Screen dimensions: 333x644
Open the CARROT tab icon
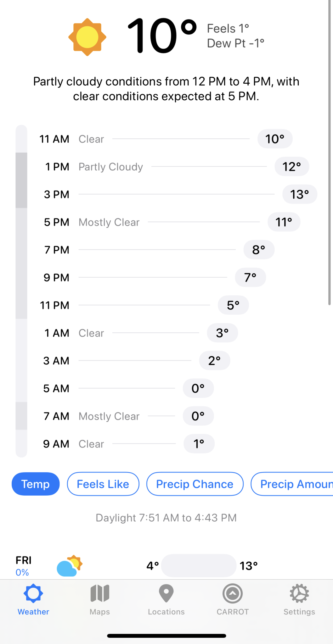(233, 593)
